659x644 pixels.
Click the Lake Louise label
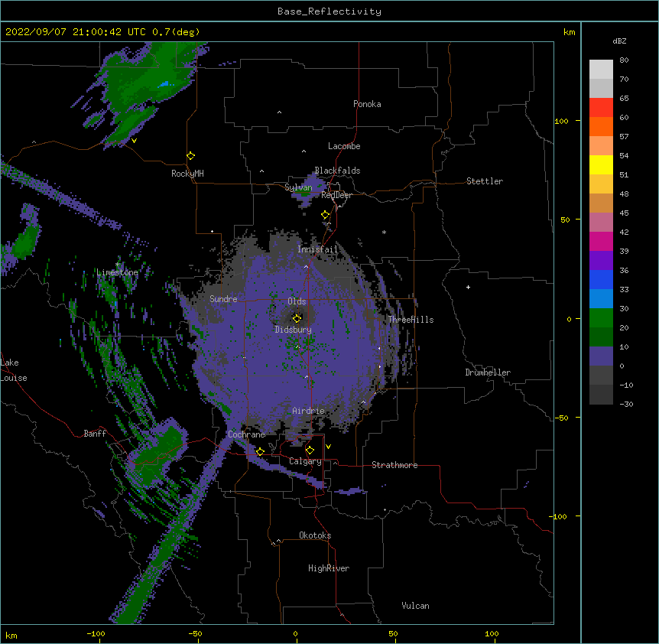tap(14, 370)
